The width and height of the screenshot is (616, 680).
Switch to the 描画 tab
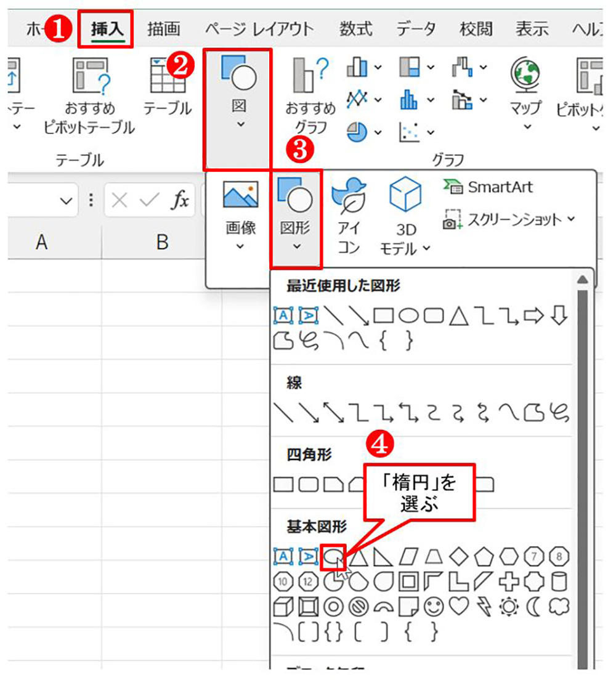163,29
